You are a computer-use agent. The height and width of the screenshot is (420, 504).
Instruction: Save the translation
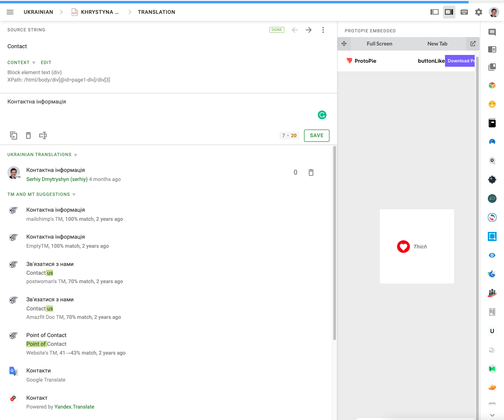[x=317, y=136]
